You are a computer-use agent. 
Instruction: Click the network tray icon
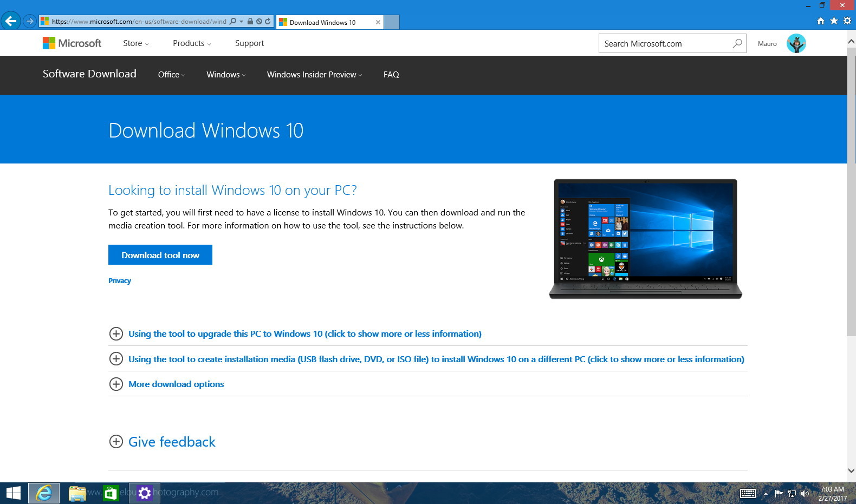tap(792, 493)
